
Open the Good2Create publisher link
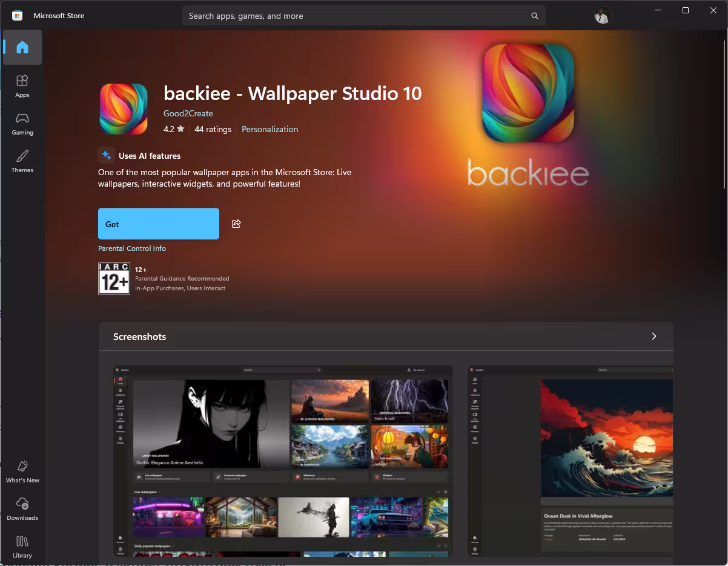click(x=188, y=113)
